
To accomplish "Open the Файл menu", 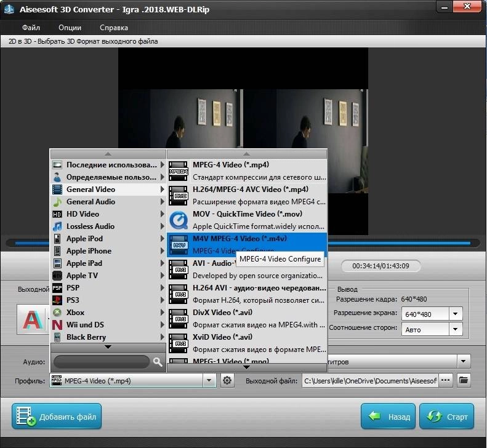I will pyautogui.click(x=31, y=28).
